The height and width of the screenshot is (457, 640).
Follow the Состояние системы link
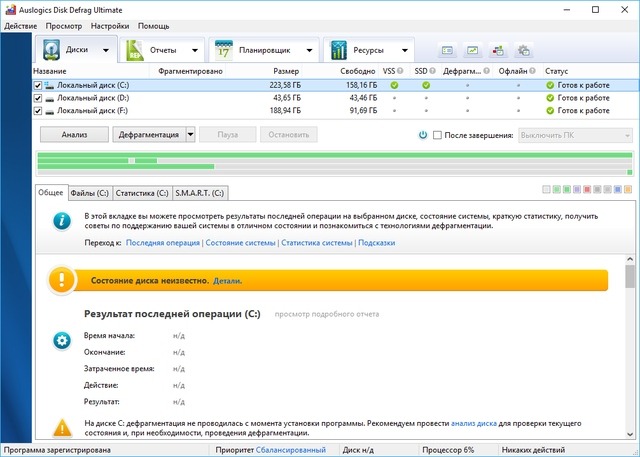(x=241, y=242)
